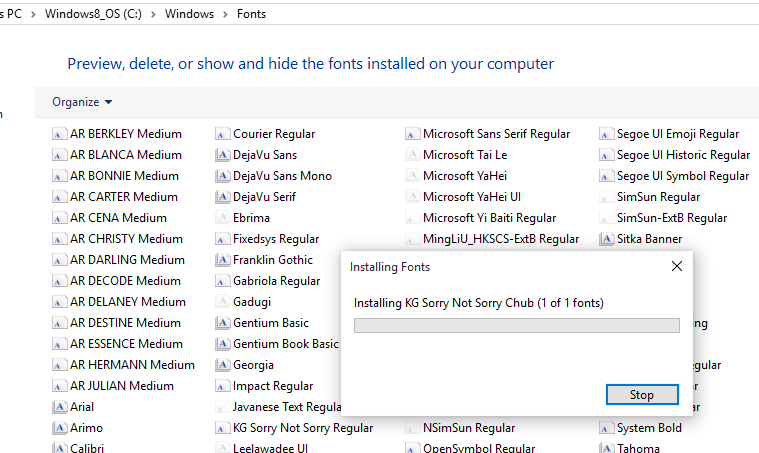Stop the font installation

click(642, 395)
